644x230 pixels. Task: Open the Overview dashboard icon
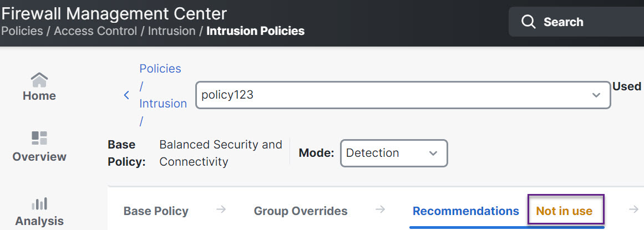(x=39, y=138)
